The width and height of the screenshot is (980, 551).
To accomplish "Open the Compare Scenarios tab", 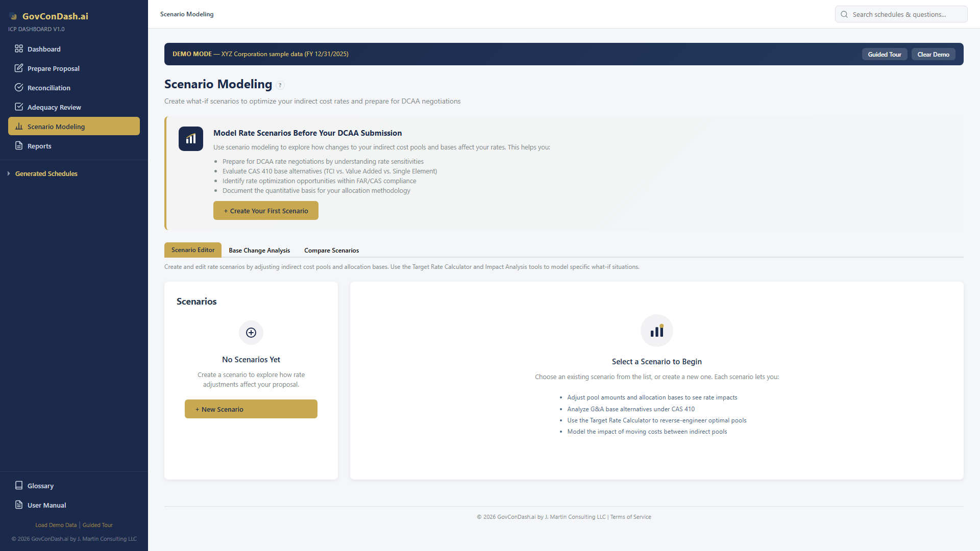I will (331, 251).
